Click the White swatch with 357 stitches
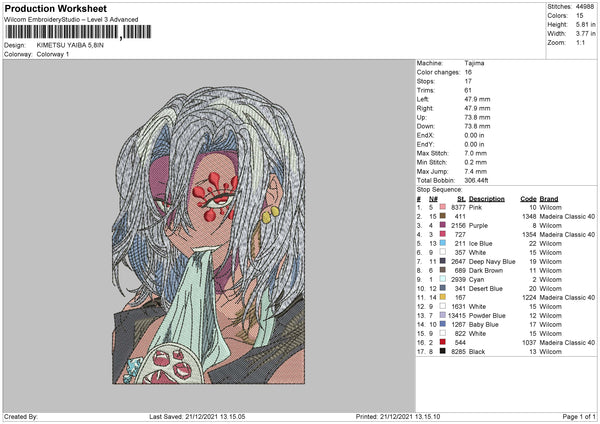The height and width of the screenshot is (424, 600). point(443,252)
